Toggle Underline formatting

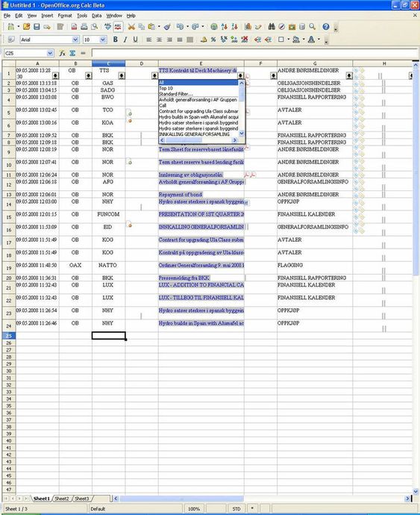point(135,40)
